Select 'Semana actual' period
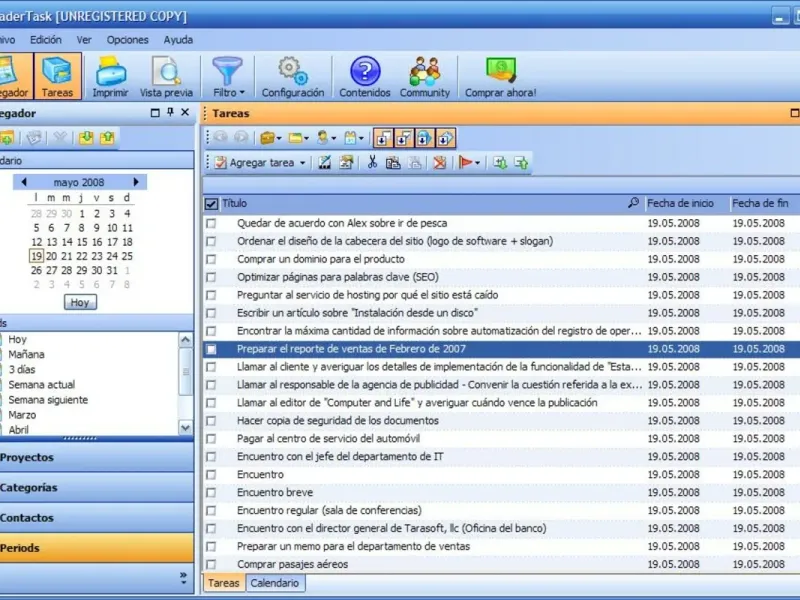This screenshot has width=800, height=600. [x=41, y=385]
